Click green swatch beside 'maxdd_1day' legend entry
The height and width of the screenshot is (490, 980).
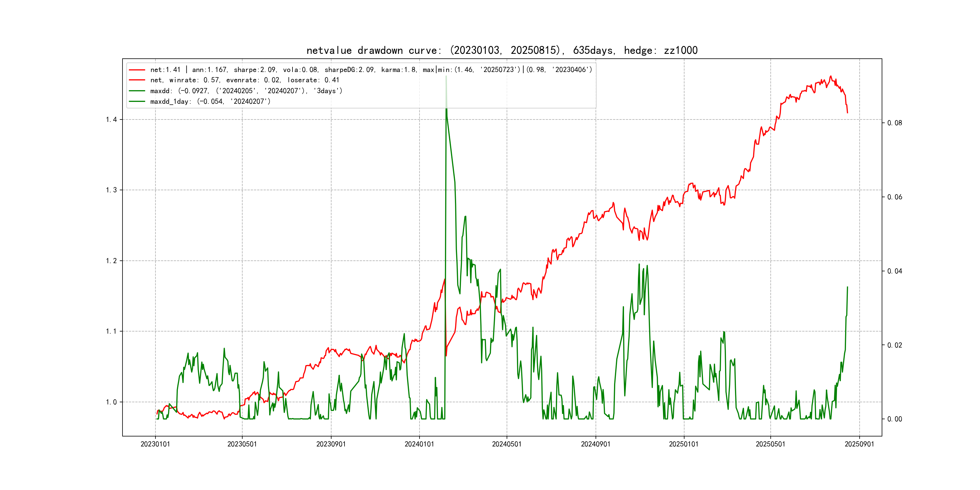pyautogui.click(x=137, y=102)
